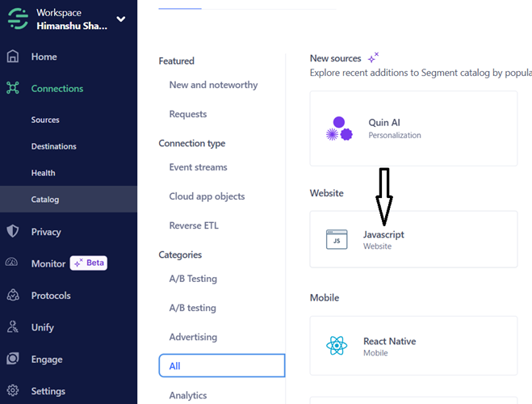
Task: Click the Segment logo icon
Action: click(x=18, y=19)
